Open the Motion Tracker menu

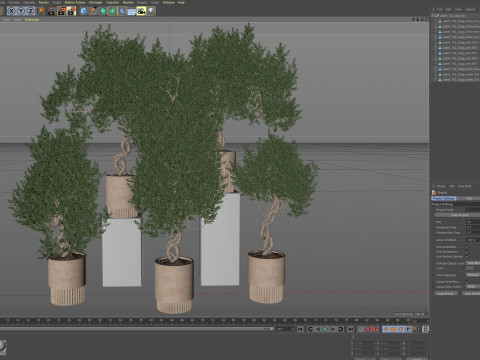coord(75,2)
